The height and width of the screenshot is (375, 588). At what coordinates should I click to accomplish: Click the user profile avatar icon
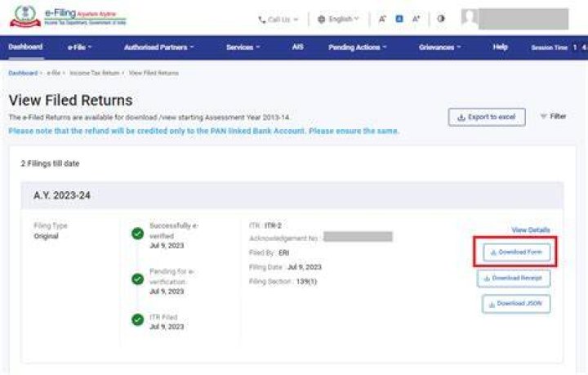tap(470, 18)
